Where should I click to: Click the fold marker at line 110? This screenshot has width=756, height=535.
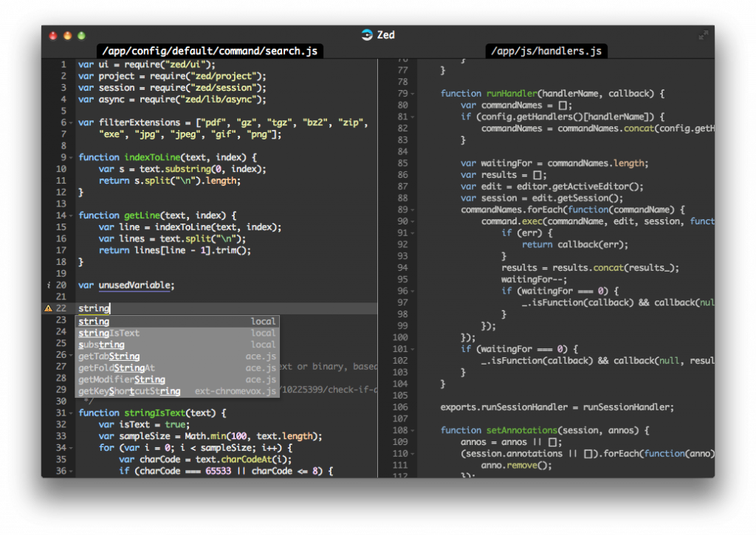coord(410,453)
